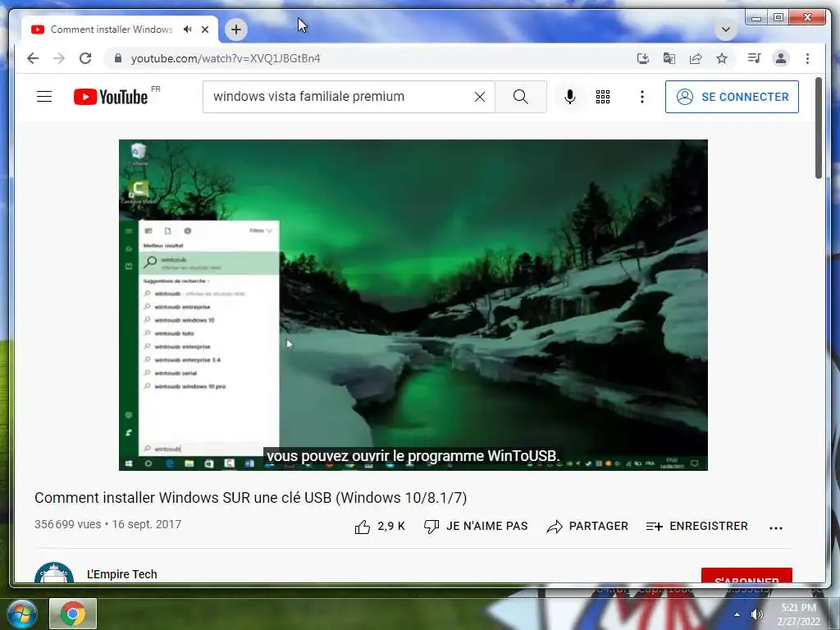Click the share page icon in address bar
840x630 pixels.
click(x=696, y=58)
